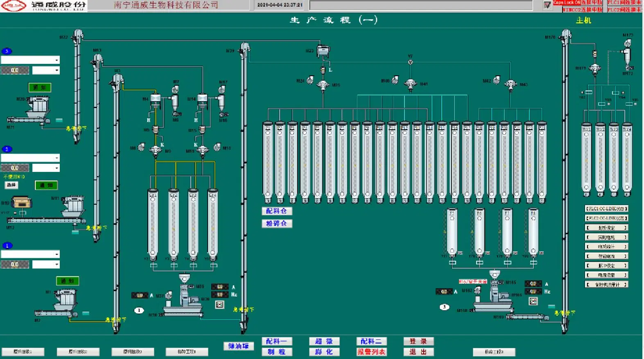The width and height of the screenshot is (644, 359).
Task: Toggle slide gate under bin F8
Action: pyautogui.click(x=533, y=263)
